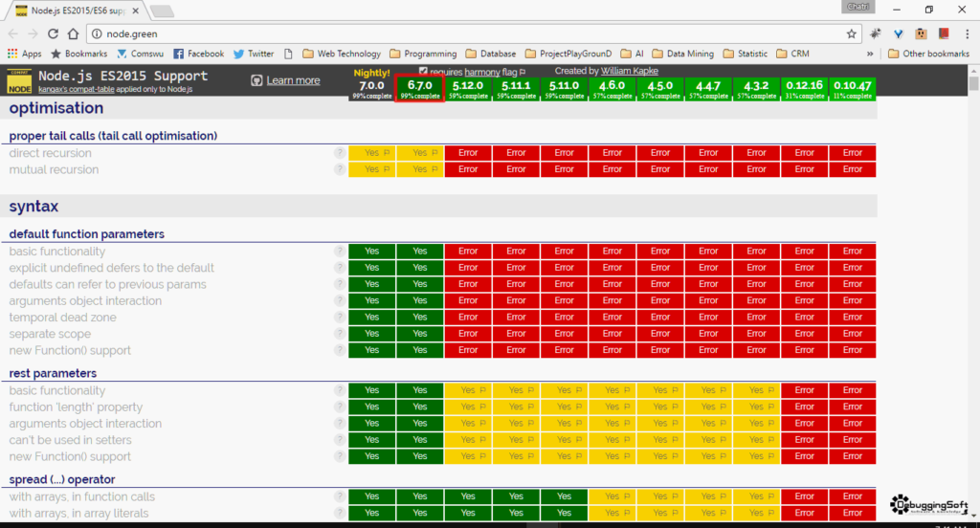This screenshot has height=528, width=980.
Task: Expand the CRM bookmark folder
Action: (x=792, y=54)
